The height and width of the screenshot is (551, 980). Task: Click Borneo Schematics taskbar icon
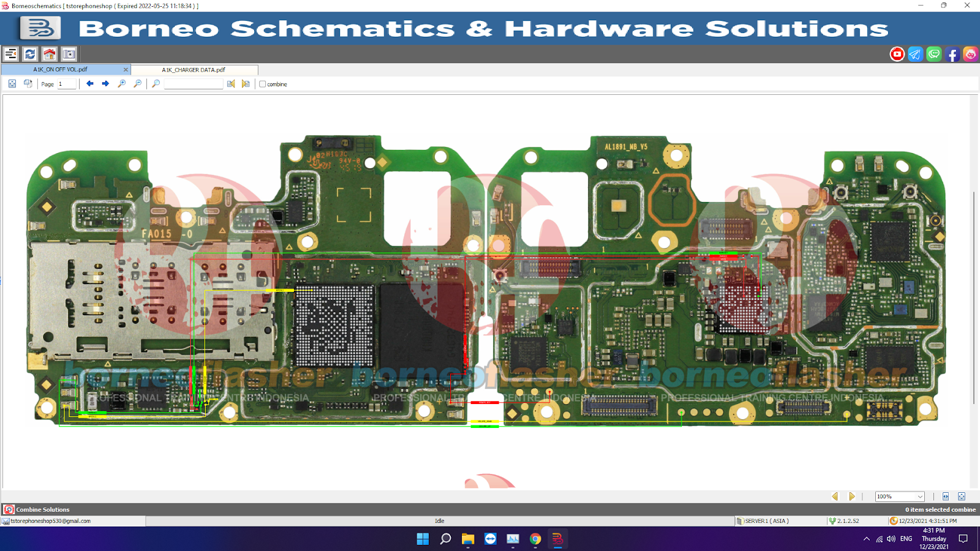(x=557, y=539)
